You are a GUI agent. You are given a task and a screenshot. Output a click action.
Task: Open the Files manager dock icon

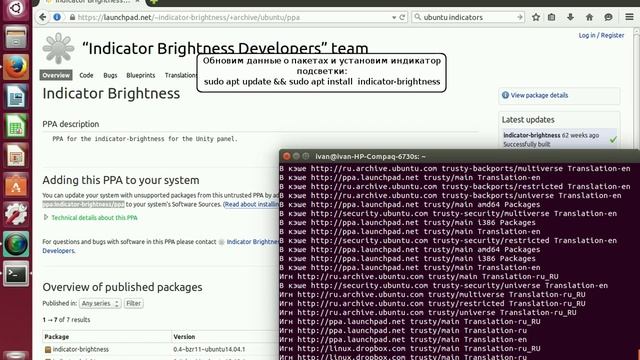(16, 37)
